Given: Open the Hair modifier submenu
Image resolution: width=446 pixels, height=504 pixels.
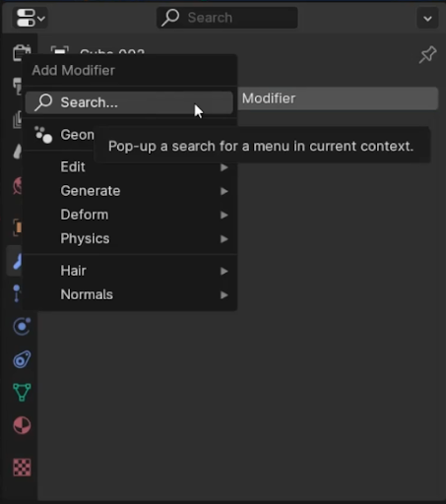Looking at the screenshot, I should pyautogui.click(x=130, y=271).
